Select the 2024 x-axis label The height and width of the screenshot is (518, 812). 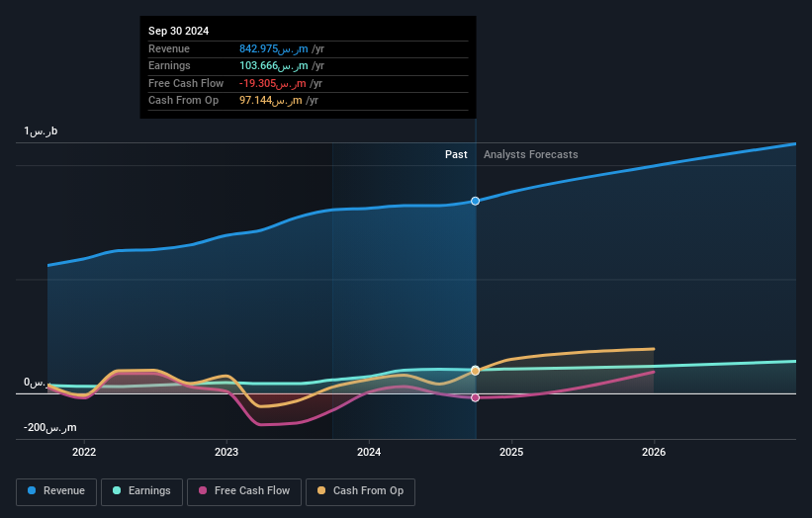point(369,452)
